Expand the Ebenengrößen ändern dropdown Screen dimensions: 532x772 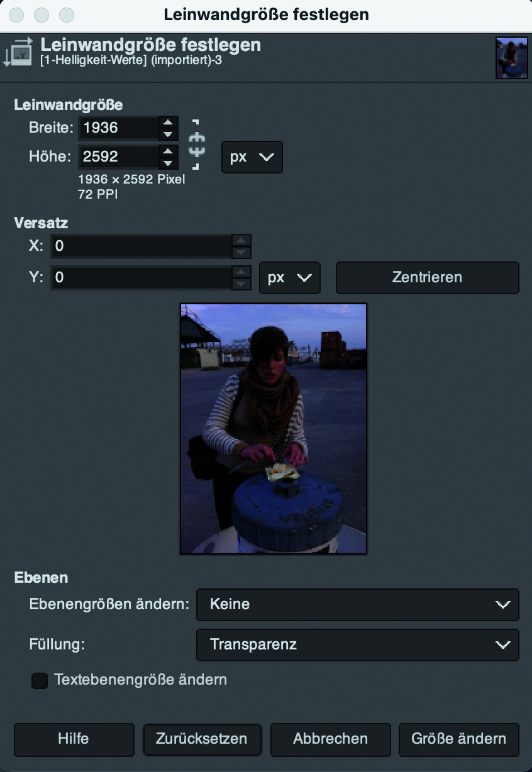point(358,605)
